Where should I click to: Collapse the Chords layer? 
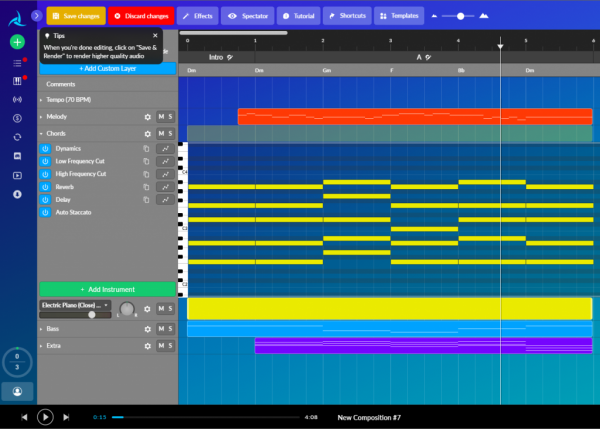tap(41, 134)
